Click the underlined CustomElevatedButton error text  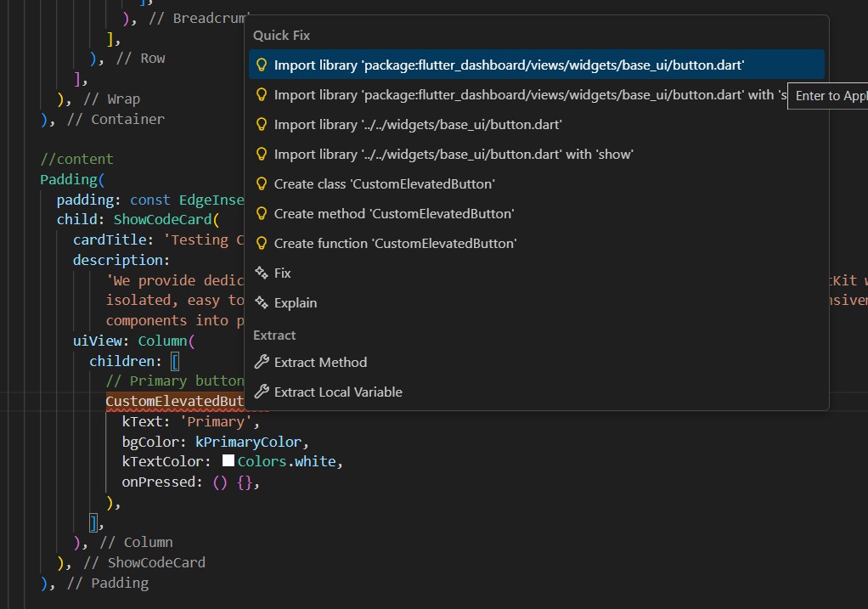(x=174, y=401)
